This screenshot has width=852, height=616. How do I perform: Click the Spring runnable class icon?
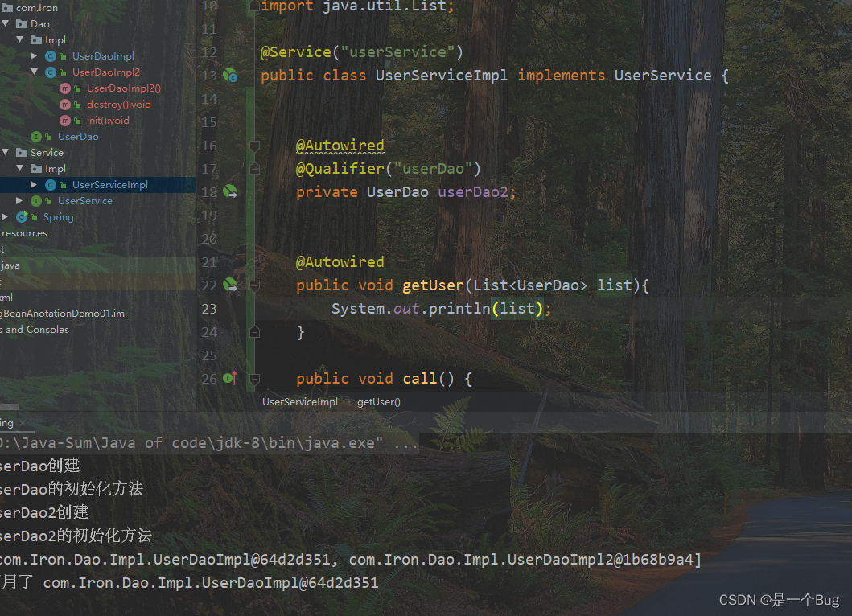[23, 217]
